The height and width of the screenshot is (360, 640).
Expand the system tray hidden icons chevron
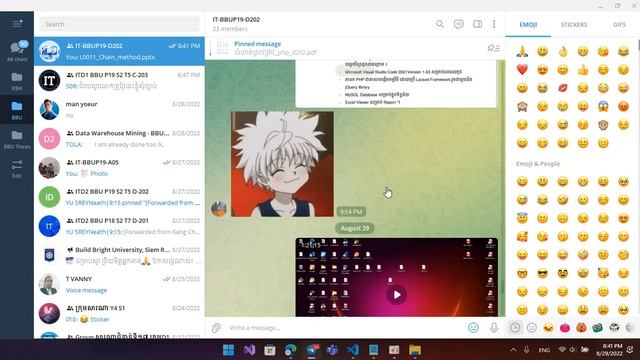[513, 350]
